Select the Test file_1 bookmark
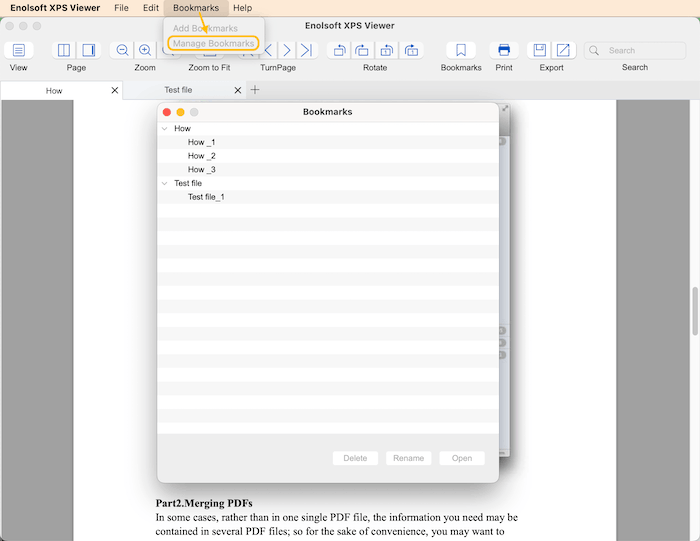 tap(206, 197)
